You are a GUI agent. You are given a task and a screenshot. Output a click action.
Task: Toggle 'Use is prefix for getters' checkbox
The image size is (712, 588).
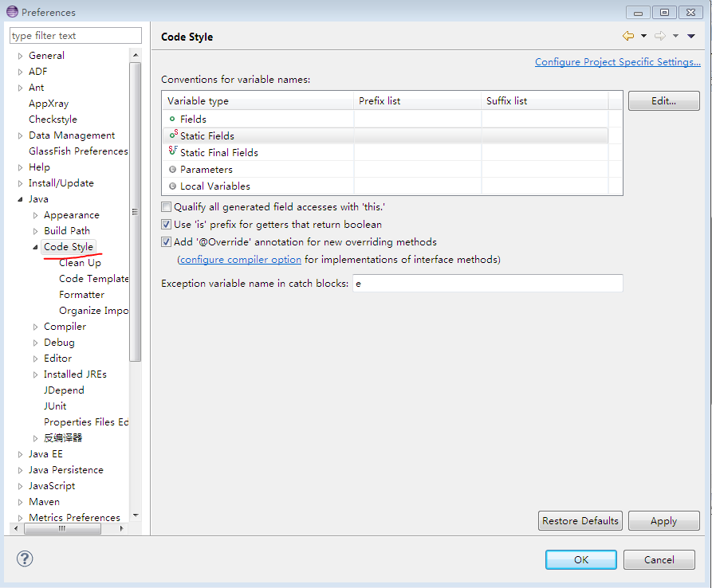coord(166,224)
